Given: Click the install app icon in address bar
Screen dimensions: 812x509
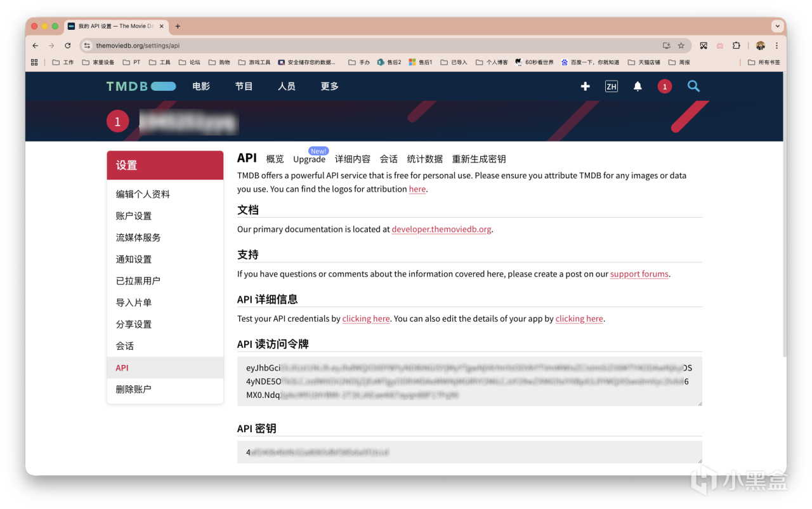Looking at the screenshot, I should click(666, 46).
